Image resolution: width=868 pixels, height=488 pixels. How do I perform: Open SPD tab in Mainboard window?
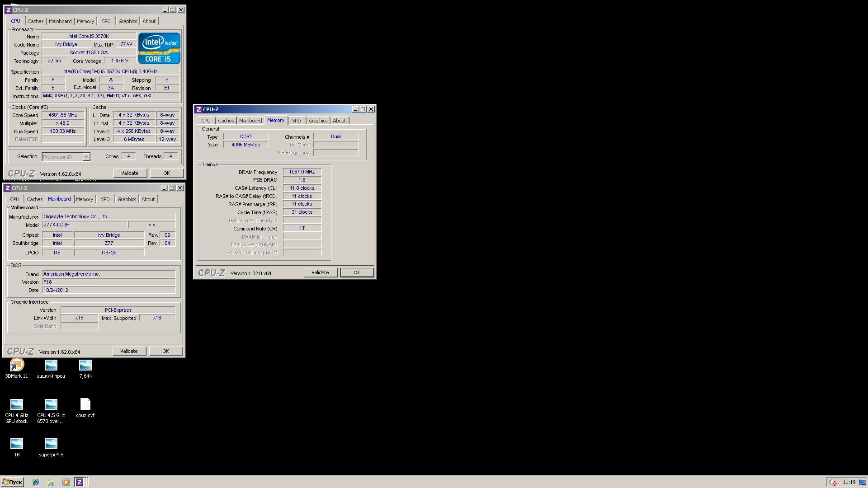tap(105, 199)
